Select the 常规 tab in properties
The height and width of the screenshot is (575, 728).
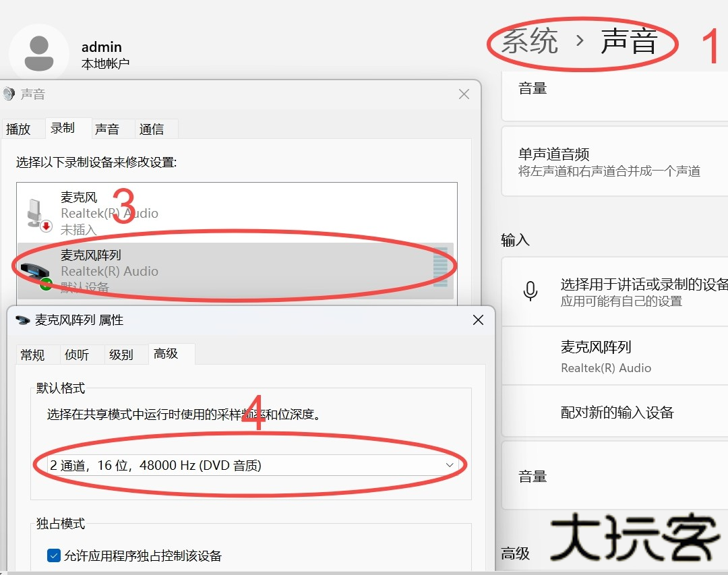[x=32, y=355]
